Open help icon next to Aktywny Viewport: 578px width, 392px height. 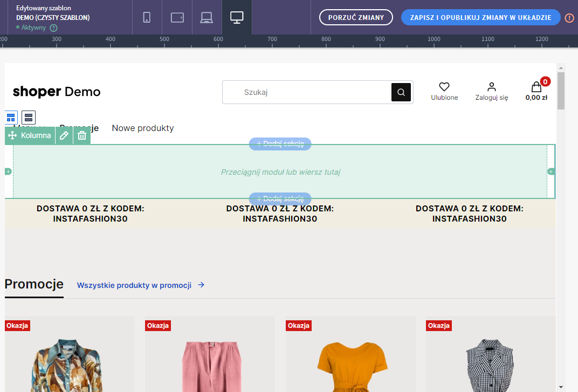pyautogui.click(x=54, y=27)
